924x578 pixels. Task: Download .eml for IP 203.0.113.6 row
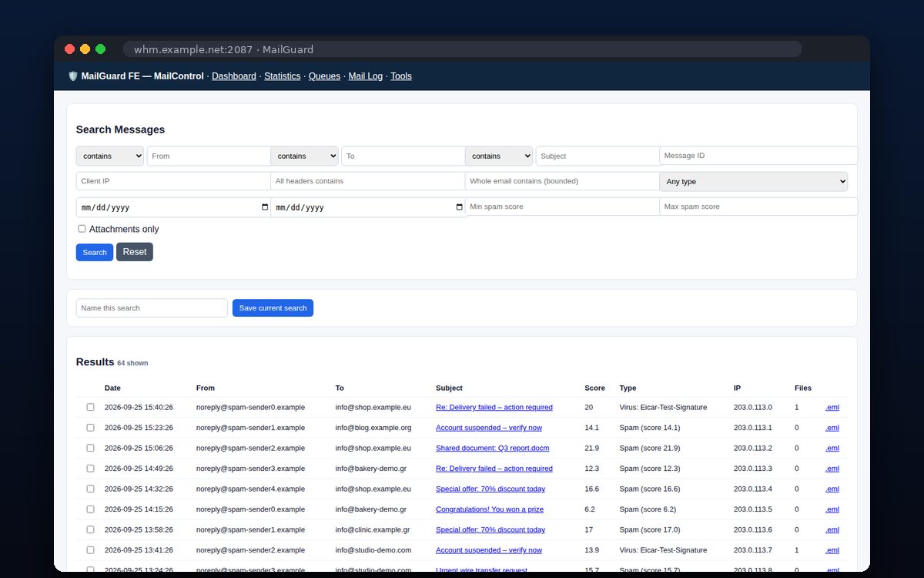click(x=832, y=529)
